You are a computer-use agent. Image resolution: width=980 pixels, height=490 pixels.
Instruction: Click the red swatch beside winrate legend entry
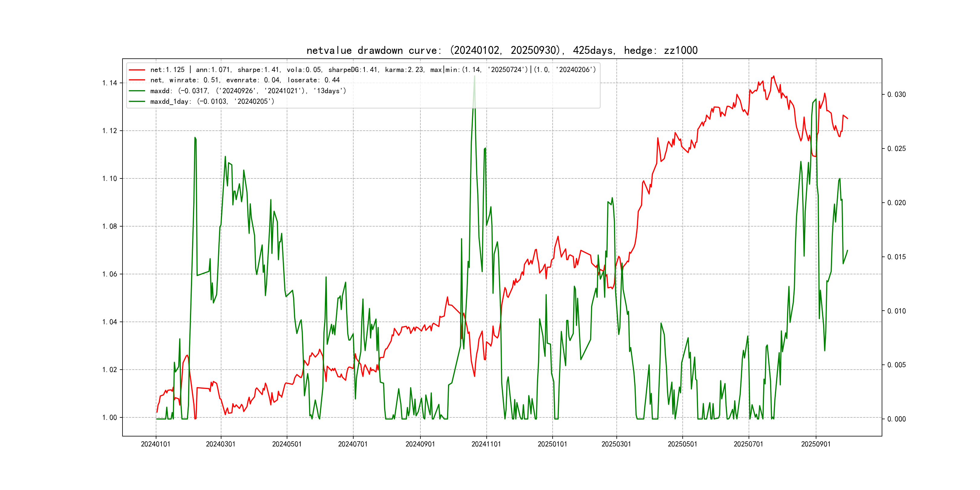click(x=137, y=80)
